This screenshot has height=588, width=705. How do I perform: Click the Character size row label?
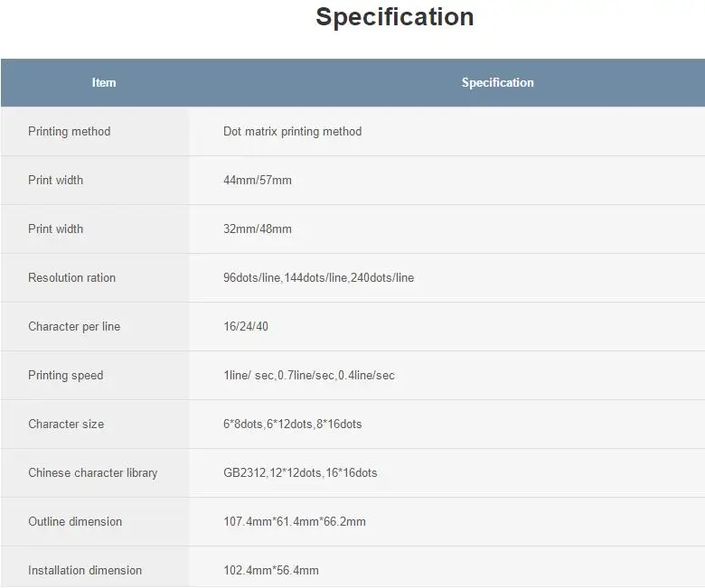[x=66, y=425]
